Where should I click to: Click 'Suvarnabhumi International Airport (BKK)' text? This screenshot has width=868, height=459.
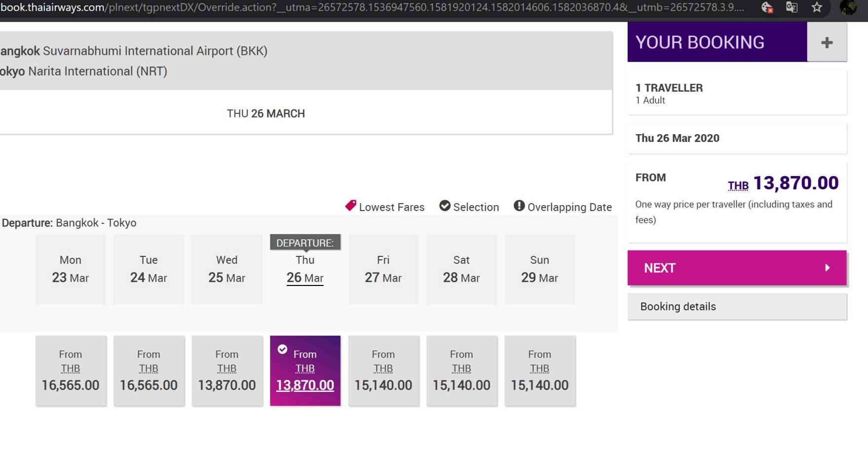tap(155, 51)
